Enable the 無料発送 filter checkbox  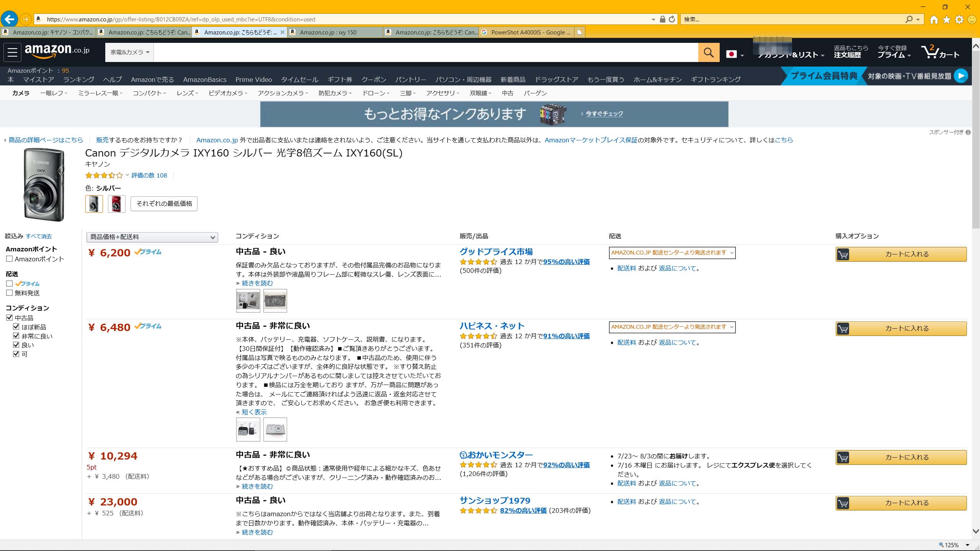click(x=10, y=293)
